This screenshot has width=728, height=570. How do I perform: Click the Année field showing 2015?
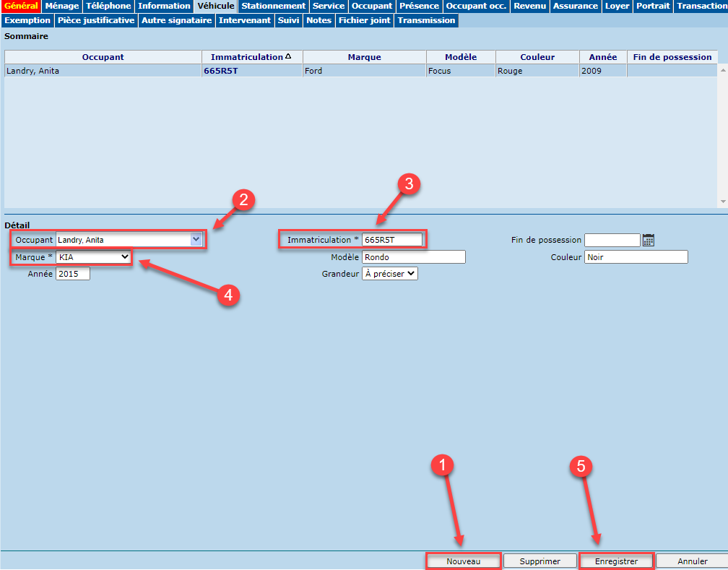[x=72, y=274]
